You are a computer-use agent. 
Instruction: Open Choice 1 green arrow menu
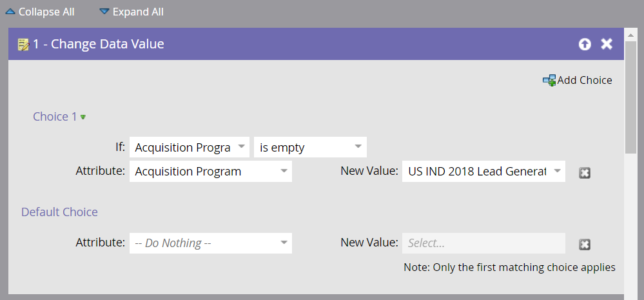pos(83,117)
